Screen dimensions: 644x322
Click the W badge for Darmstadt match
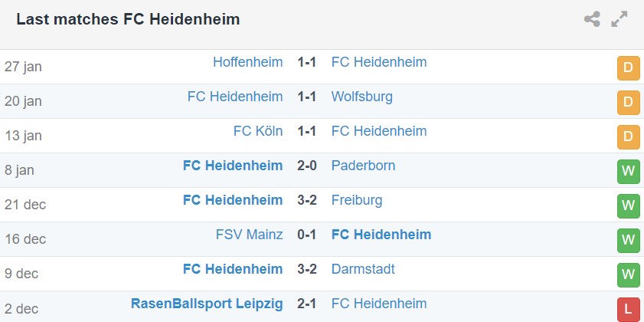628,274
